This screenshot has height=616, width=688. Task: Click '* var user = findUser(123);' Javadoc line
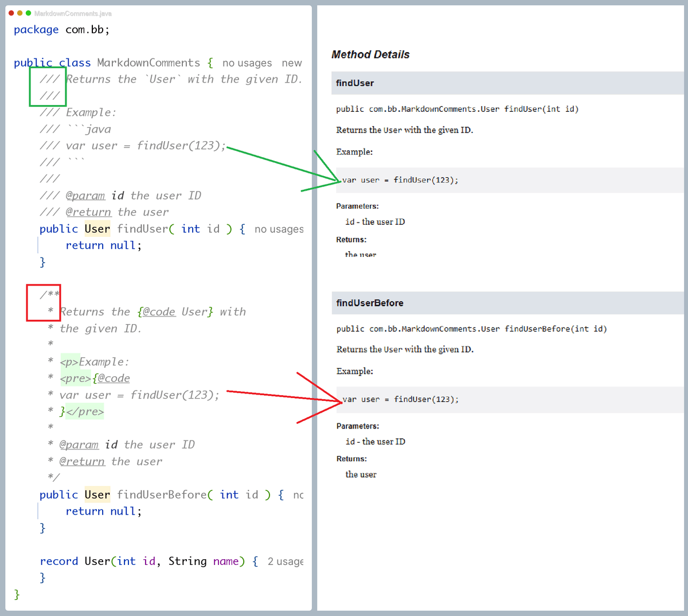click(134, 395)
